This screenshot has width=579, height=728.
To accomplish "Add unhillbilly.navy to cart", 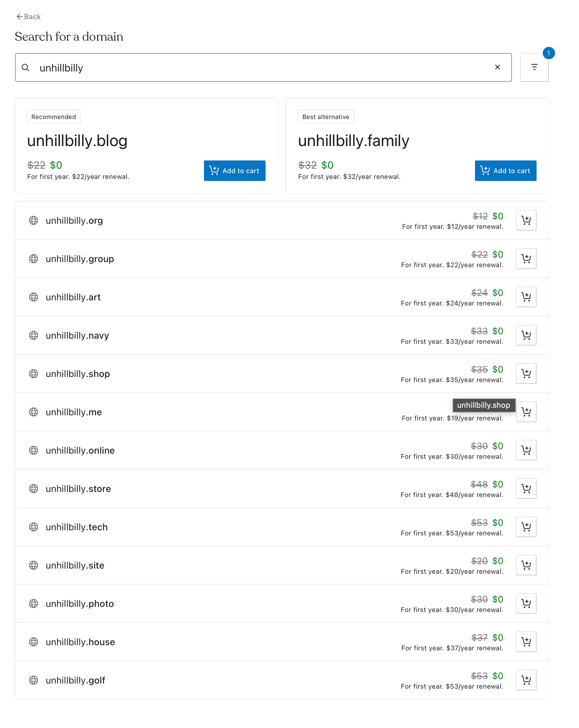I will click(x=526, y=335).
